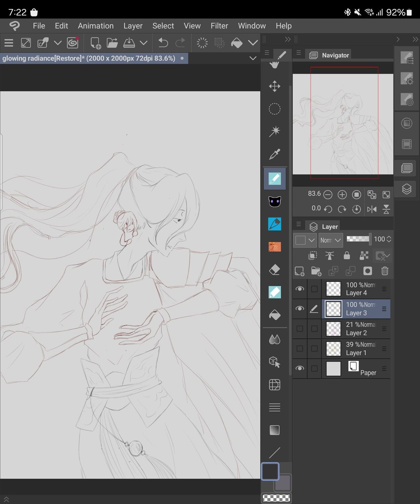Expand dropdown next to the Fill command
Screen dimensions: 420x504
[x=253, y=43]
